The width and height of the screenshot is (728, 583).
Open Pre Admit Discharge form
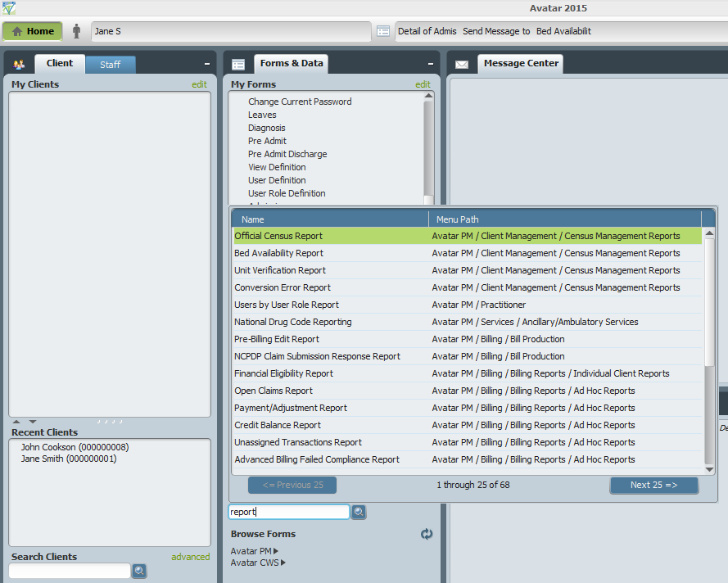click(287, 154)
